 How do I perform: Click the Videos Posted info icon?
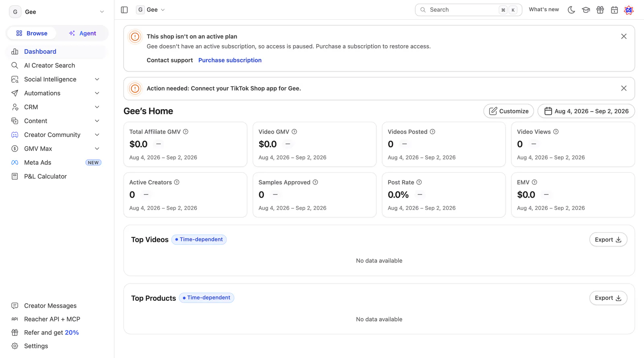(432, 132)
